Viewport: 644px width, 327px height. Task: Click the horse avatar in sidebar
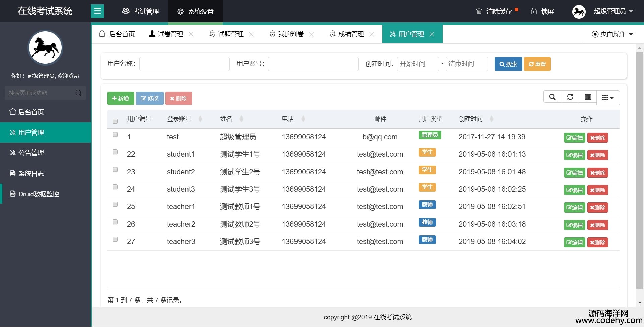click(45, 48)
